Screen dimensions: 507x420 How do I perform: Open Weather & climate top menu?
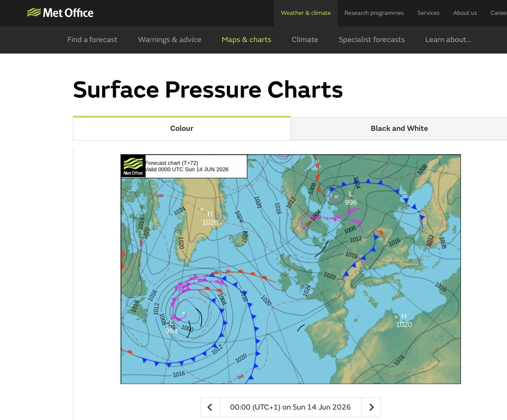coord(306,13)
